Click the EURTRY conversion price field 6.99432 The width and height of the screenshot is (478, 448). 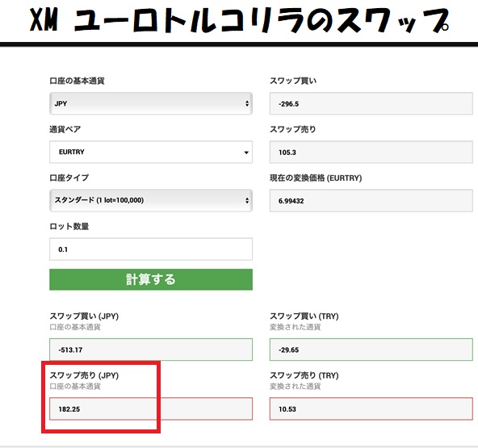pos(371,200)
